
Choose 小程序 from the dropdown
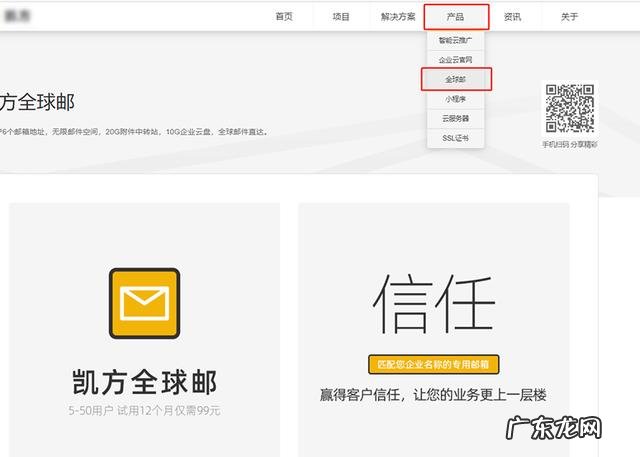pos(456,99)
